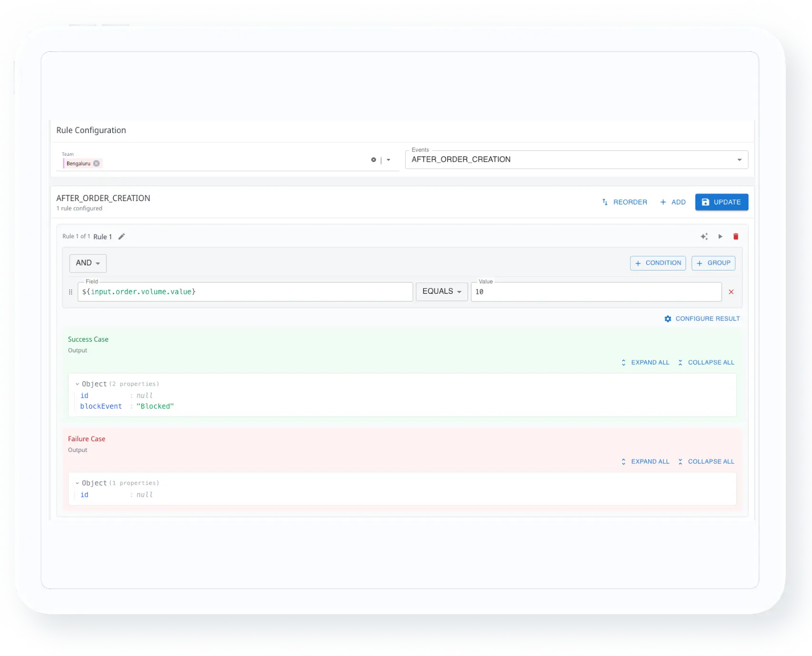
Task: Click the Reorder icon for rules
Action: [x=605, y=202]
